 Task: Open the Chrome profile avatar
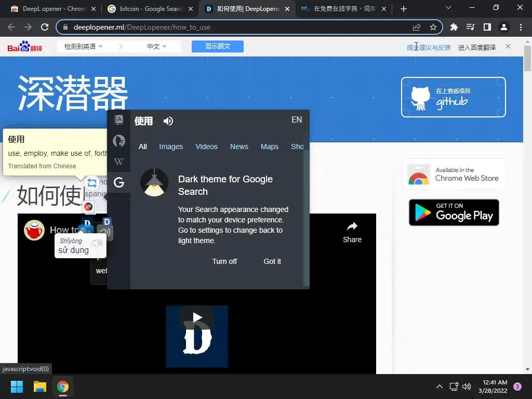pos(504,27)
